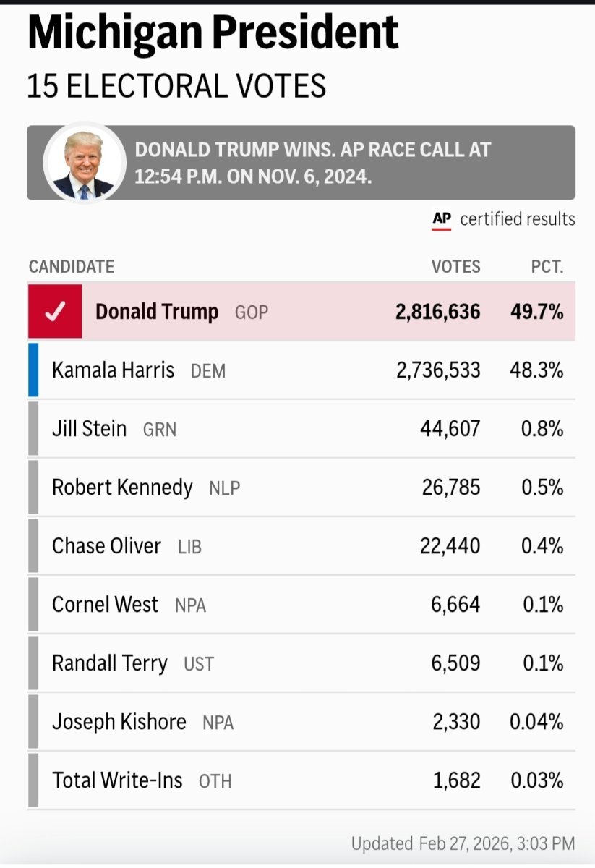
Task: Select the Total Write-Ins row label
Action: [117, 780]
